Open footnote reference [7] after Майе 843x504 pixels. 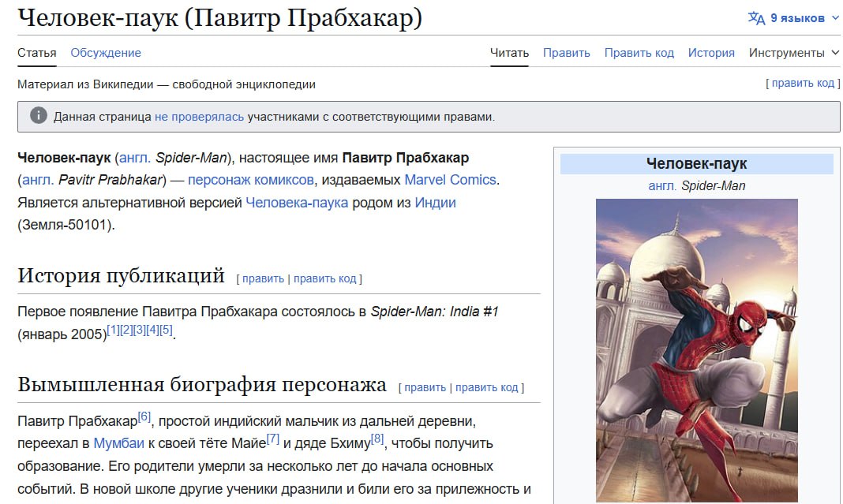tap(272, 439)
